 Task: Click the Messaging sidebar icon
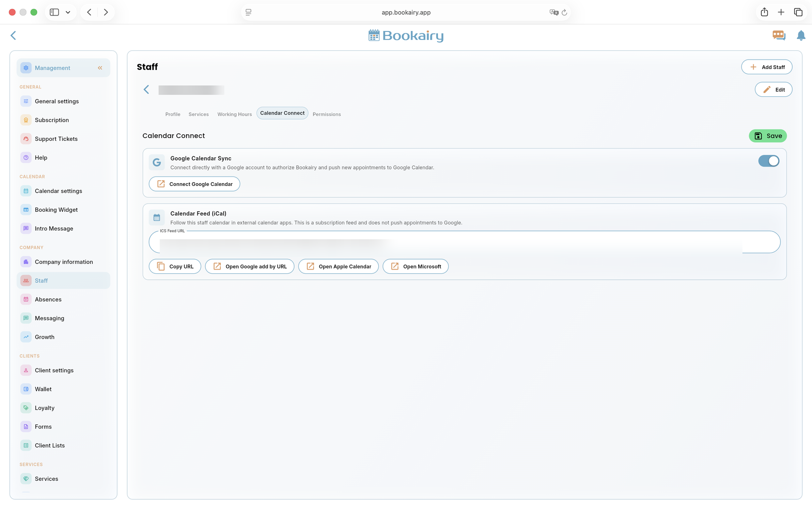coord(26,318)
